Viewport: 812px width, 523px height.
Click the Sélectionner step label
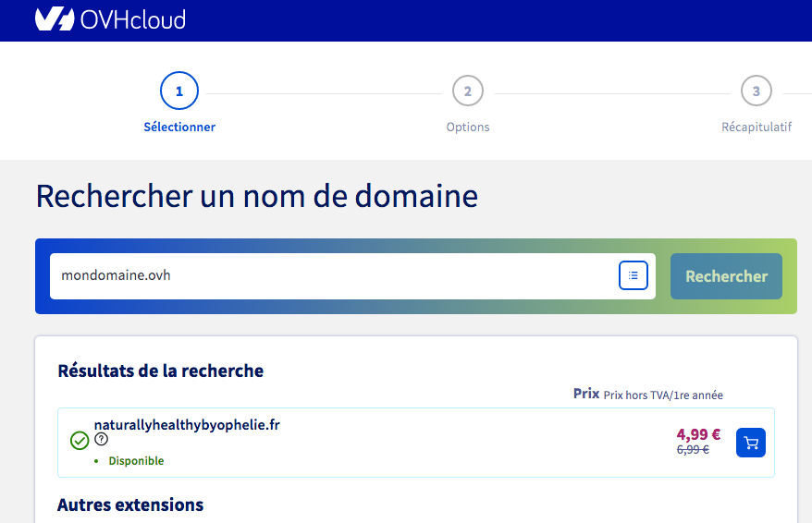click(179, 127)
